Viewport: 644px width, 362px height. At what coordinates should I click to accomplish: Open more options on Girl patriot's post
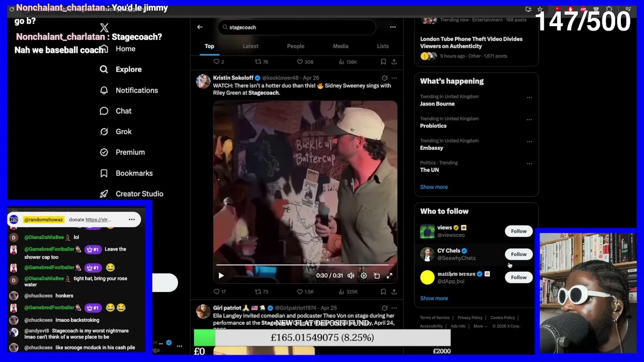click(394, 308)
